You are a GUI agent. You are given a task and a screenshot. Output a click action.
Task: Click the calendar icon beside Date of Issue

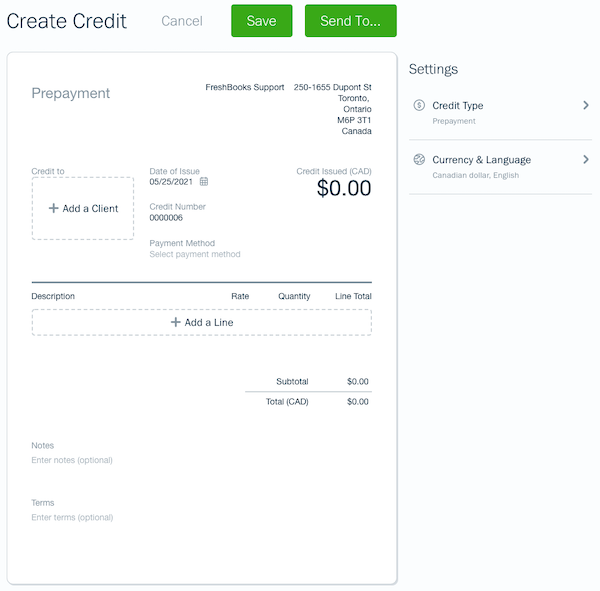[x=204, y=182]
